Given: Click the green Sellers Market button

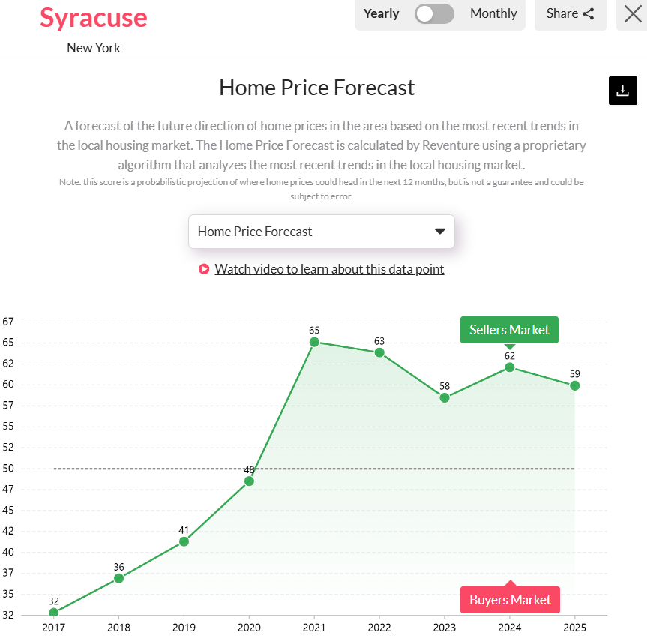Looking at the screenshot, I should [509, 329].
